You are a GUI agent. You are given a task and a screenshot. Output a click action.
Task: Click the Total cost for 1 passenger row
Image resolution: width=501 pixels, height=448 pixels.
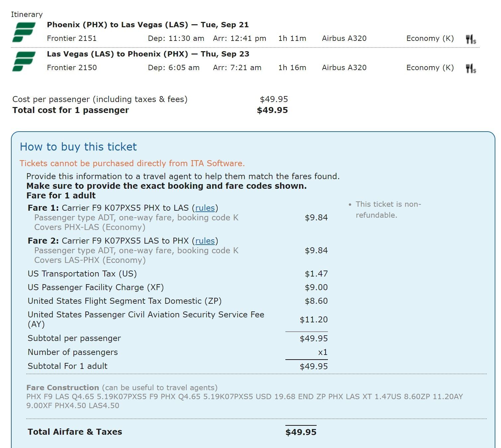coord(70,110)
